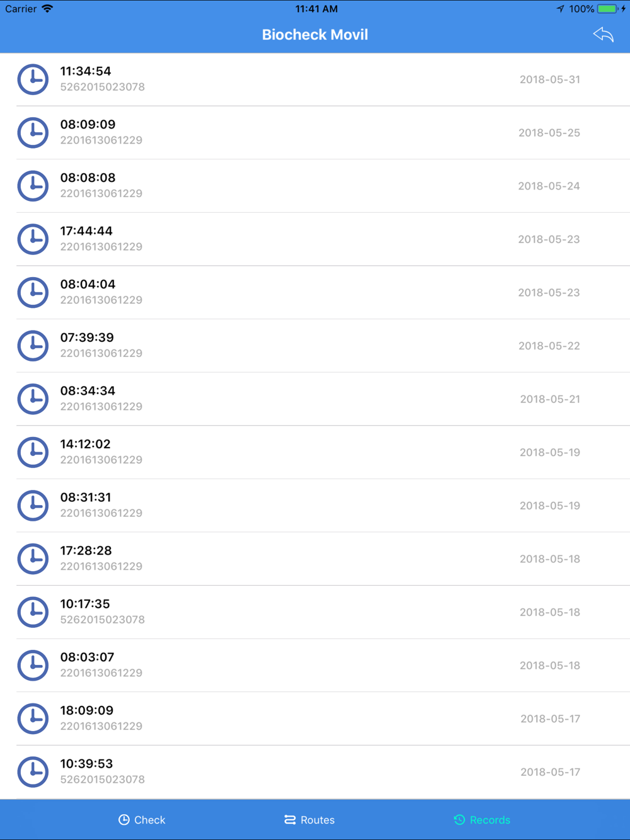
Task: Select the 08:34:34 record
Action: tap(315, 399)
